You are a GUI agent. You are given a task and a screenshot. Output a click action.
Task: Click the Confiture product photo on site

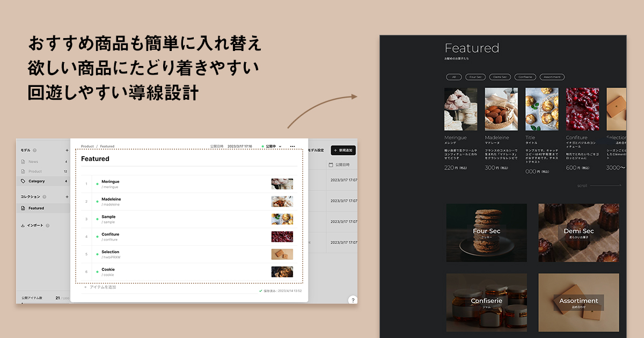click(x=583, y=109)
